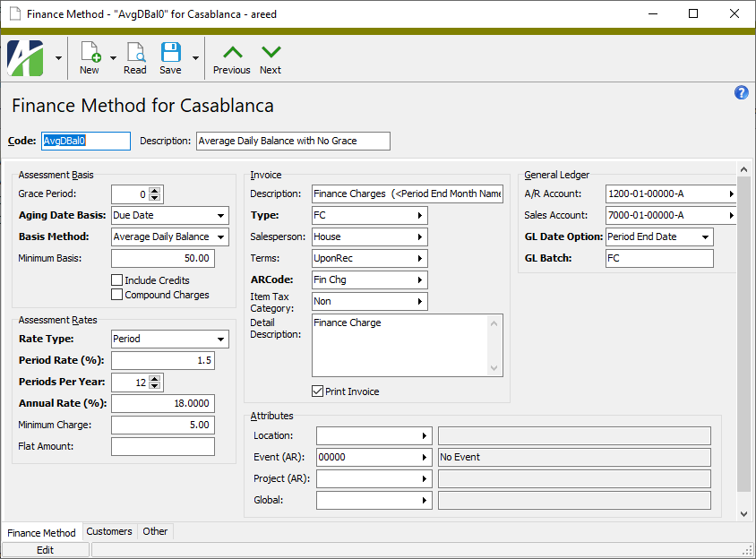Click the Annual Rate (%) field

click(x=163, y=403)
